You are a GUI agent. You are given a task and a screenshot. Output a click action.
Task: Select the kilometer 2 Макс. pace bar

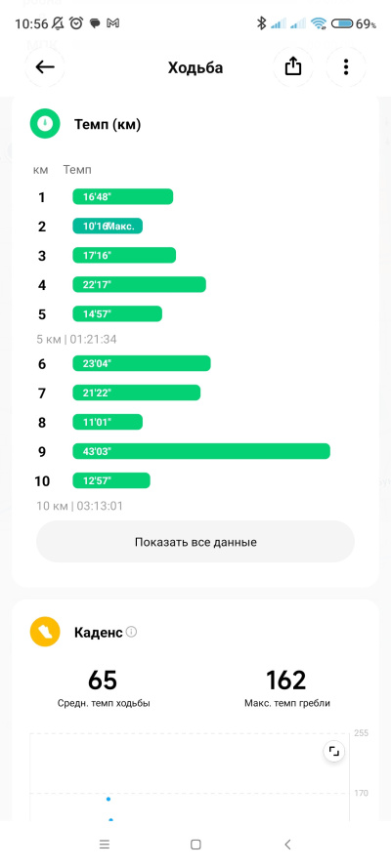[x=108, y=226]
